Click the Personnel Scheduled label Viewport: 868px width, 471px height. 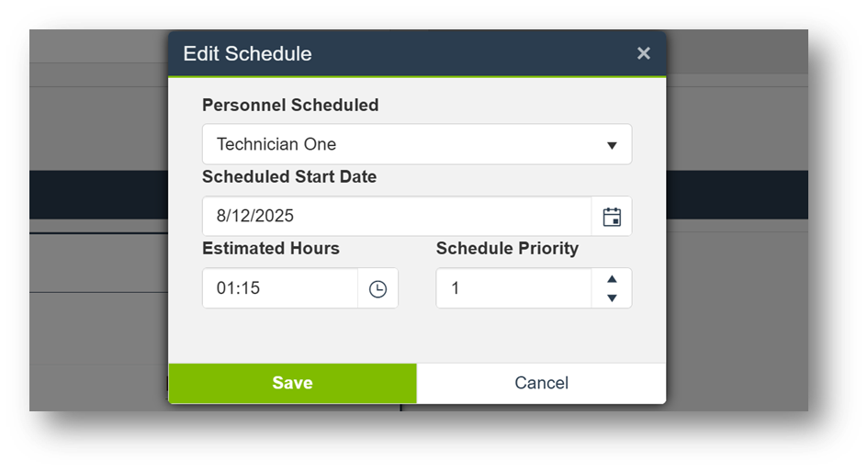[290, 106]
